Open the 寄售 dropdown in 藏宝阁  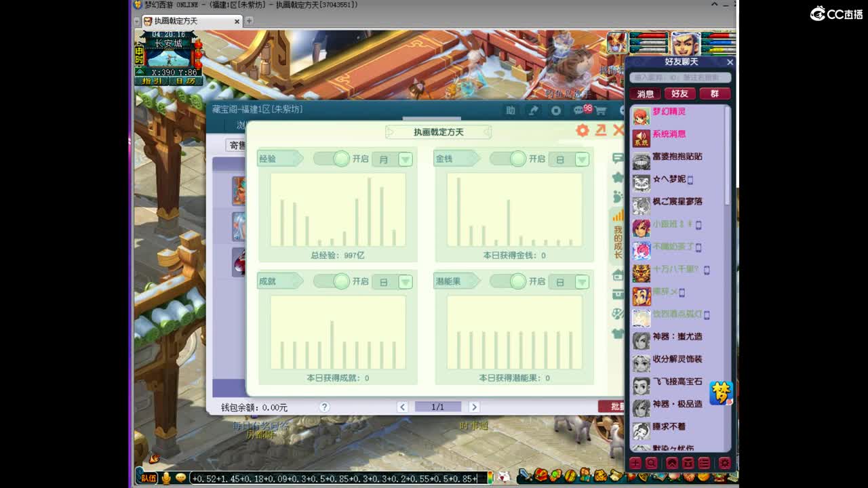coord(236,145)
